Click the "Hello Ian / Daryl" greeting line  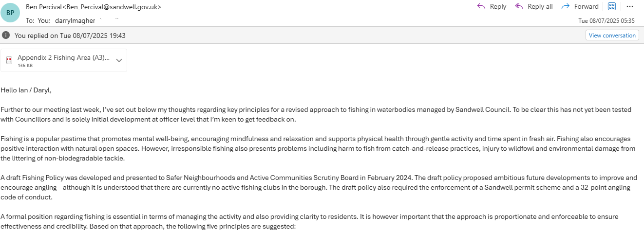pyautogui.click(x=26, y=90)
